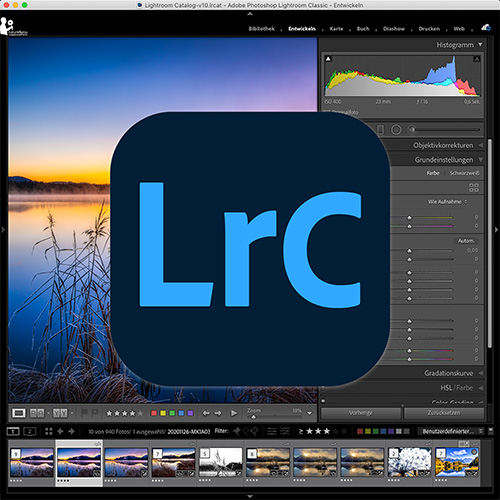
Task: Select the black and white tree thumbnail
Action: [x=221, y=462]
